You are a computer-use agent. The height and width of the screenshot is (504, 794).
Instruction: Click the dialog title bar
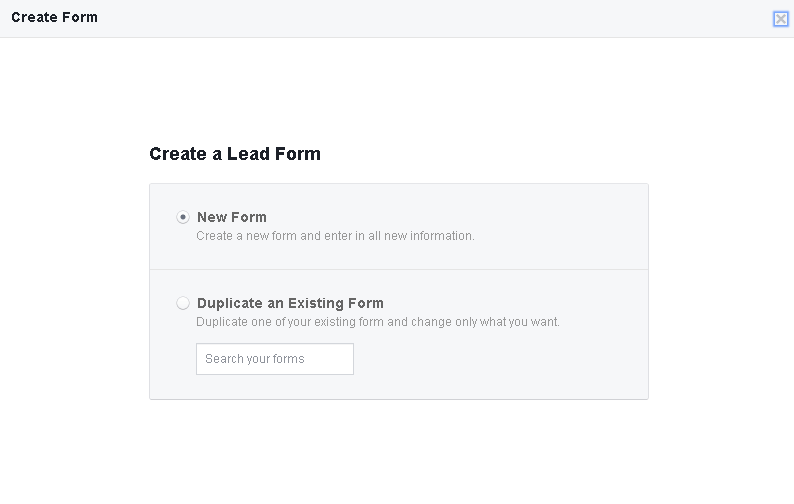coord(400,18)
